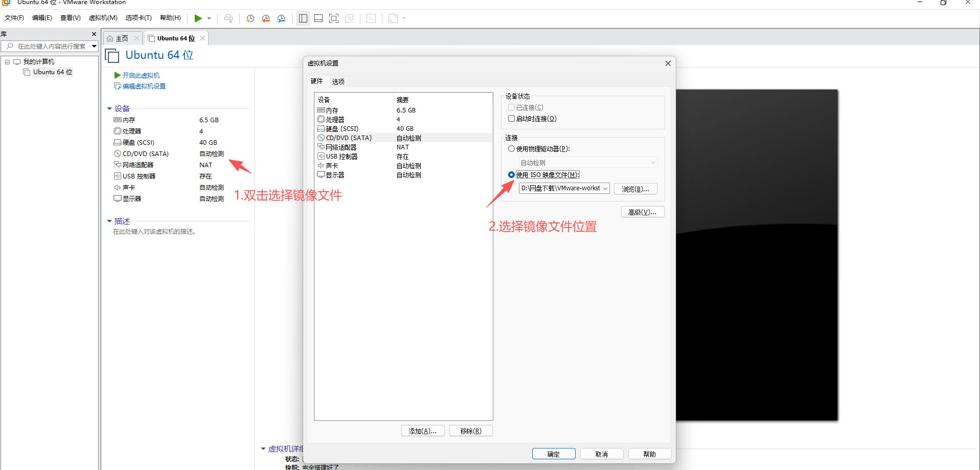Viewport: 980px width, 470px height.
Task: Close the 主页 tab
Action: [136, 38]
